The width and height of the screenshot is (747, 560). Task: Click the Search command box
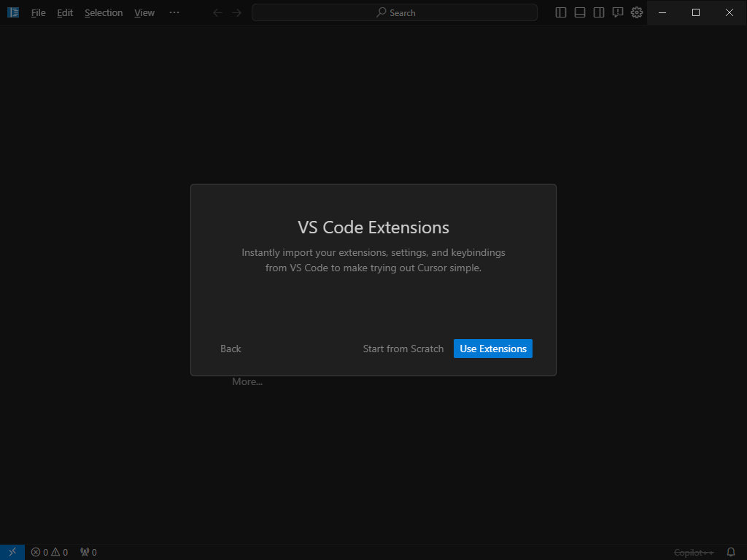click(x=395, y=12)
